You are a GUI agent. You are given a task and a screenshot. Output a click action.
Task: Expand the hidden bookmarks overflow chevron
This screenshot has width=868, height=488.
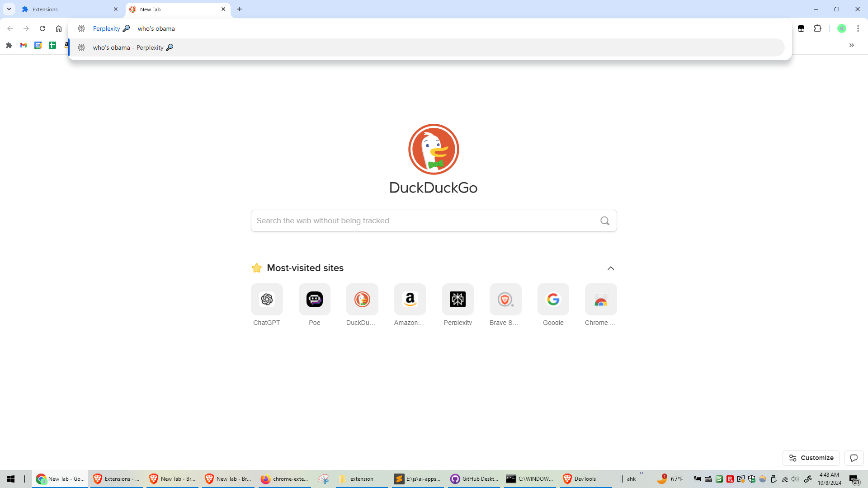851,45
